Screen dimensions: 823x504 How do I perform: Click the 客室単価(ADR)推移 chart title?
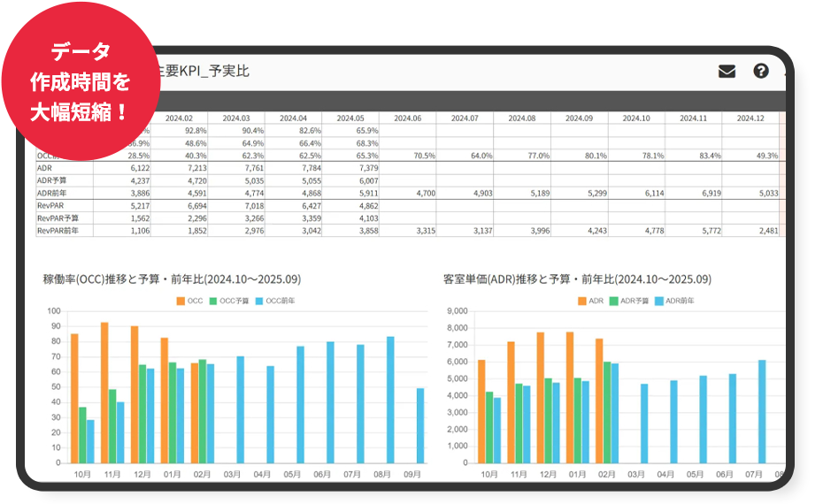click(577, 279)
